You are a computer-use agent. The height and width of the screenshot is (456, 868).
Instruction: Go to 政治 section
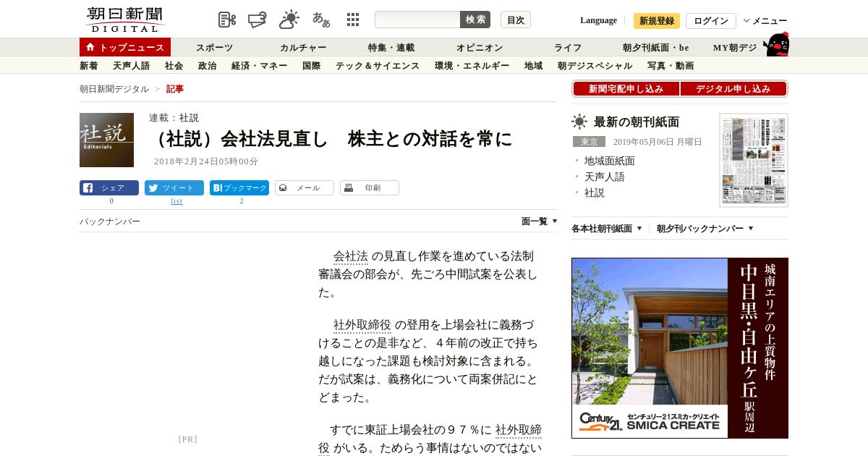click(x=208, y=66)
